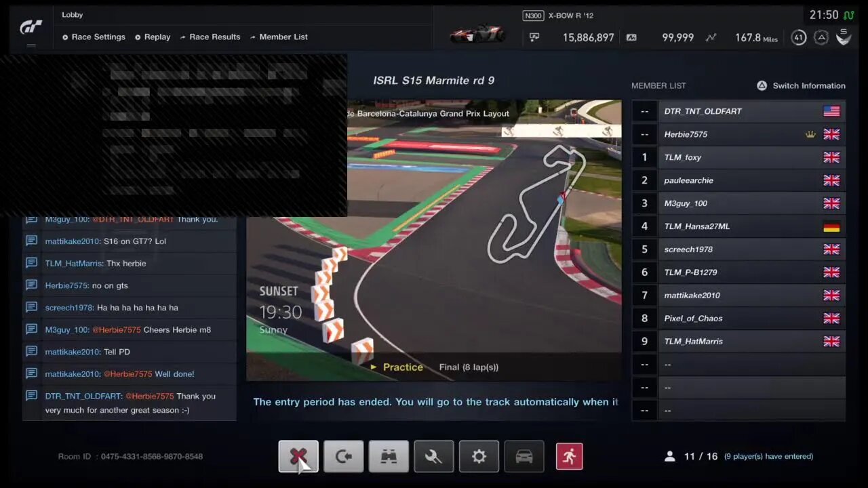
Task: Click the Switch Information button
Action: (801, 85)
